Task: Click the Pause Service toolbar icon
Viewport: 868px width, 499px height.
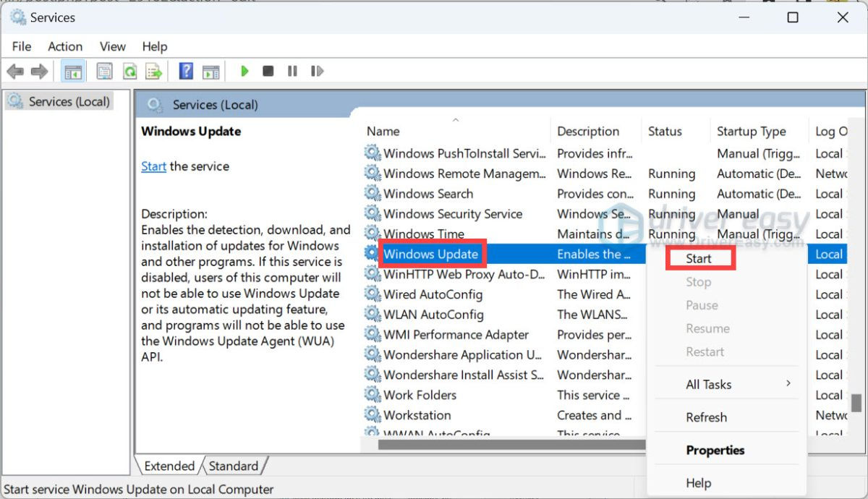Action: tap(292, 71)
